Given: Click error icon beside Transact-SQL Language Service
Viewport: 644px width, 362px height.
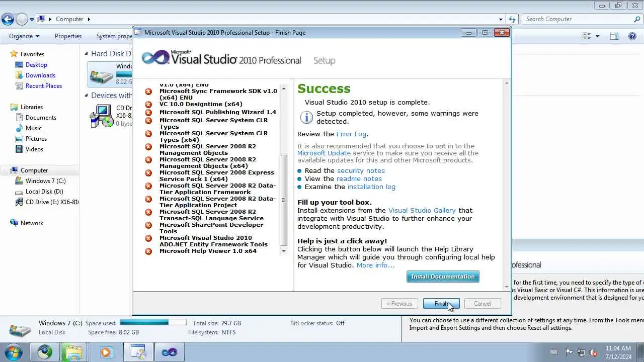Looking at the screenshot, I should [x=148, y=212].
